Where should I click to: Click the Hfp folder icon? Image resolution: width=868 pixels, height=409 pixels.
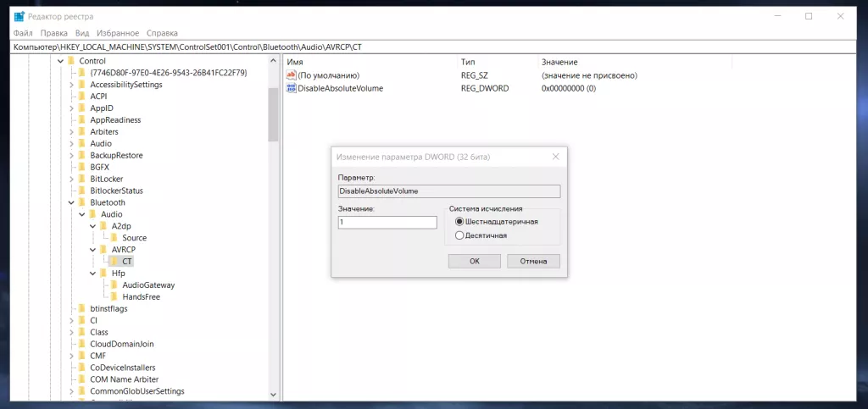click(x=103, y=273)
